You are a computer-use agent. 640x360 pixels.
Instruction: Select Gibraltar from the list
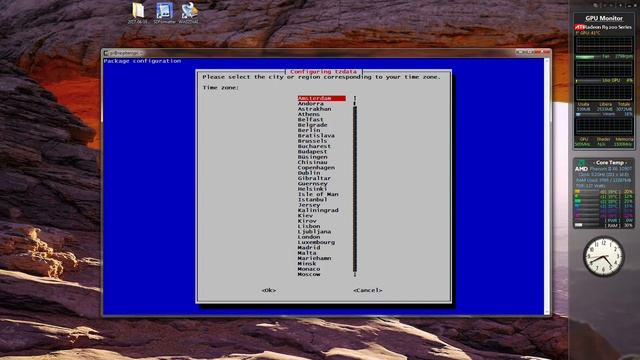click(x=314, y=178)
